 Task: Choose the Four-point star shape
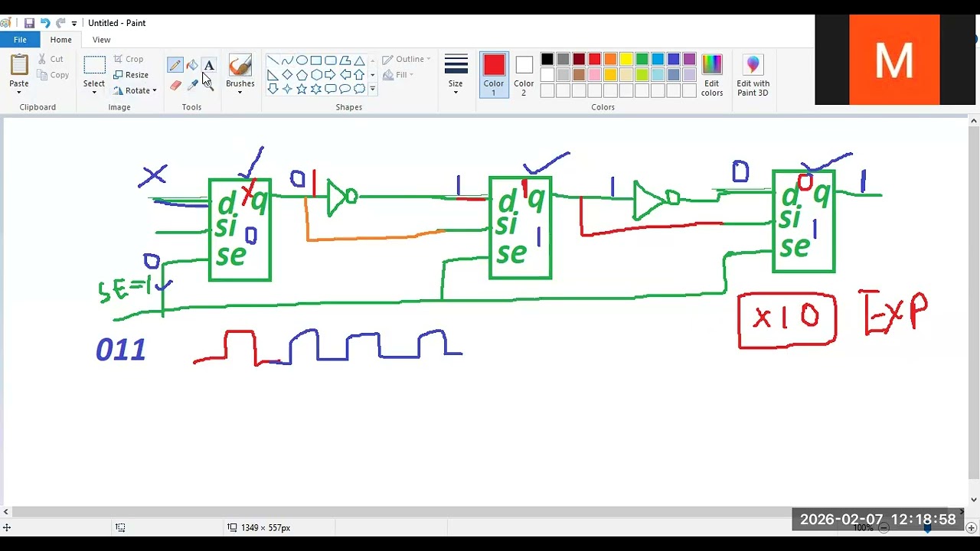point(287,89)
